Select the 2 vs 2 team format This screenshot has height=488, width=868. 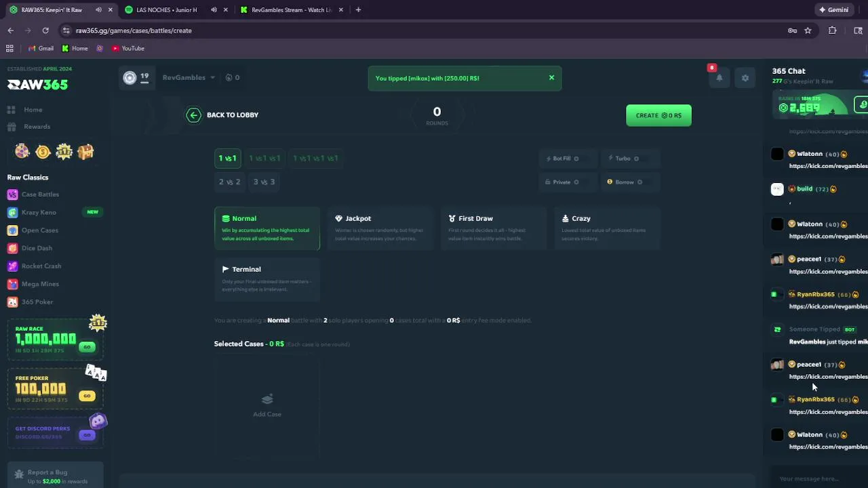(230, 182)
